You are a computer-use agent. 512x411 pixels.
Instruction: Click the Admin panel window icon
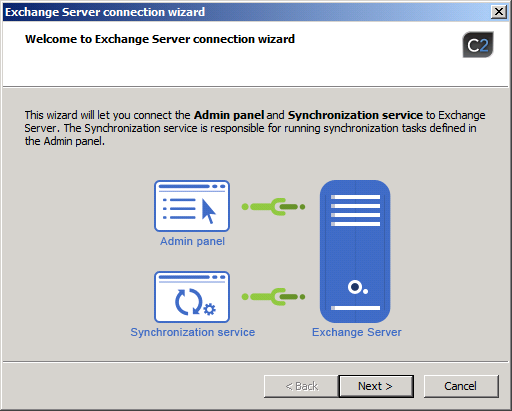coord(192,206)
